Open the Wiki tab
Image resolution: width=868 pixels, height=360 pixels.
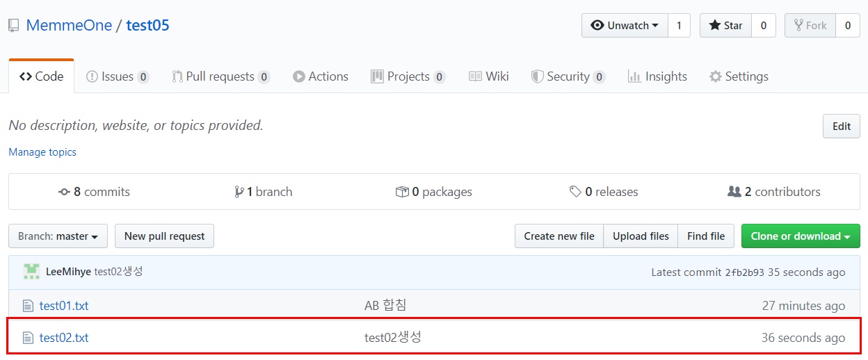pyautogui.click(x=488, y=76)
